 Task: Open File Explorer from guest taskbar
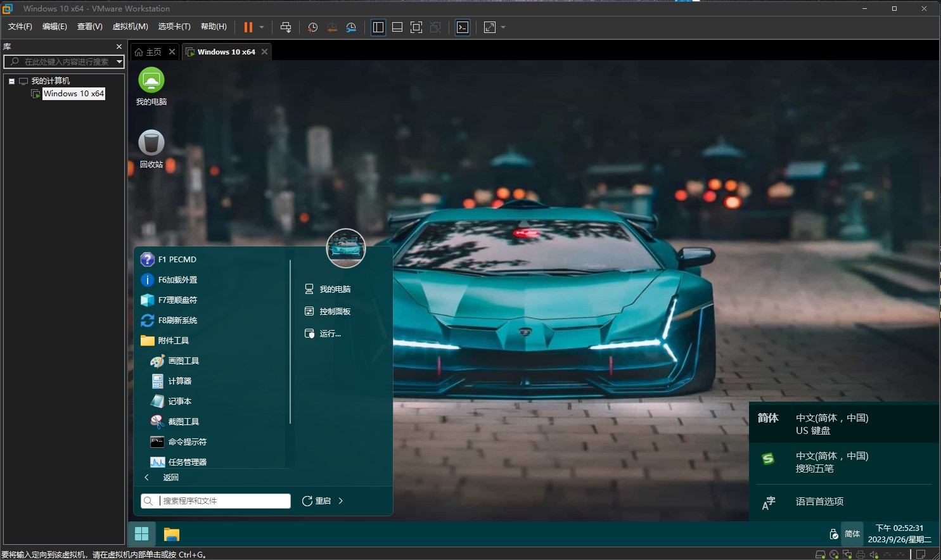point(171,534)
